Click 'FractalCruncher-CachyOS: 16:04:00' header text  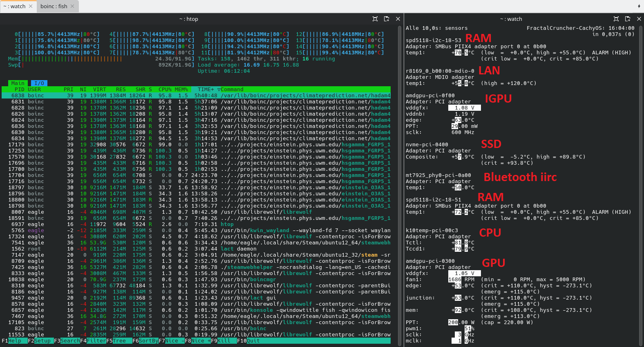coord(581,28)
